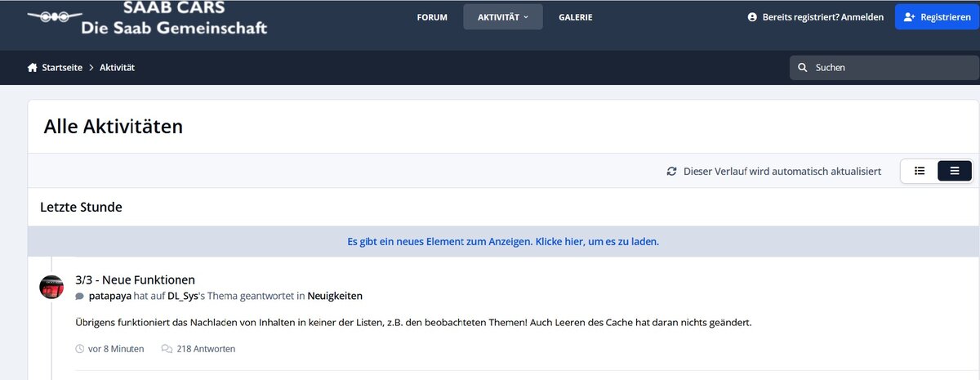Switch to expanded stream view
Screen dimensions: 980x380
[955, 171]
